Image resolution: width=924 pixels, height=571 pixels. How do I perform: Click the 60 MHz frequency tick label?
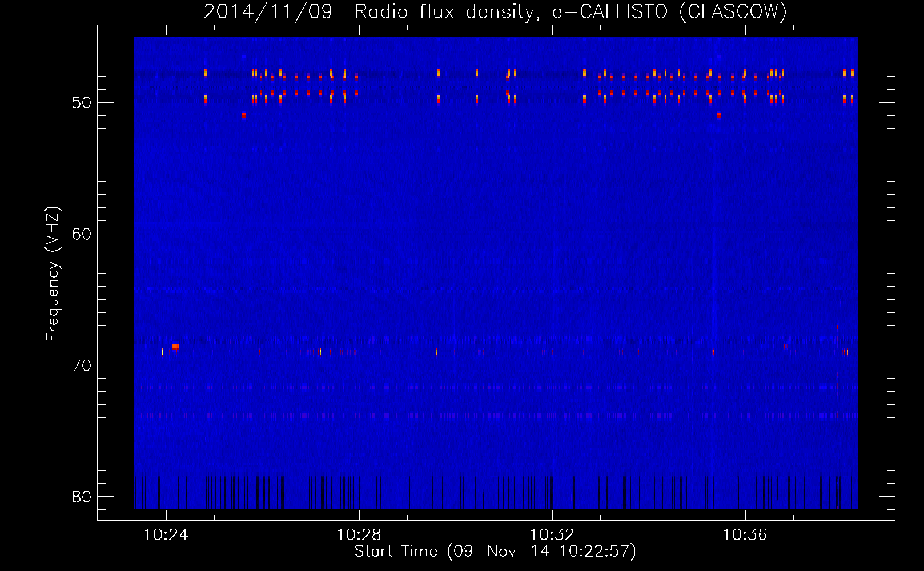tap(82, 234)
